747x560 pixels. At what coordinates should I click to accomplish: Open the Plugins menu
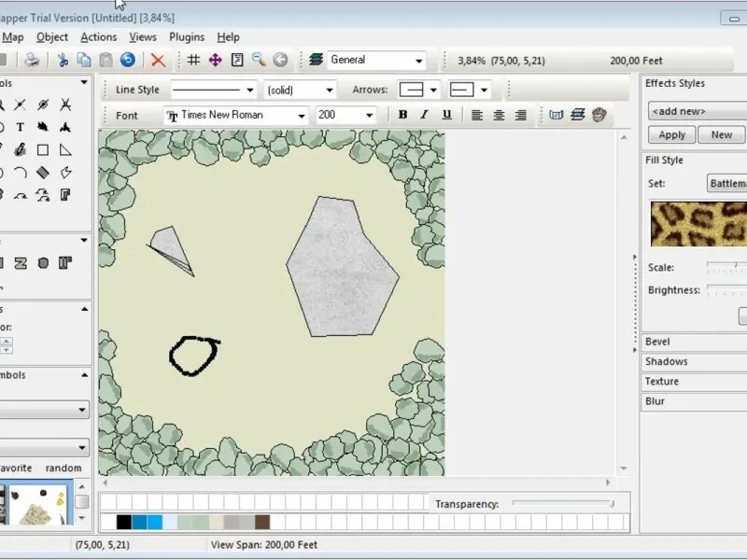pyautogui.click(x=187, y=37)
